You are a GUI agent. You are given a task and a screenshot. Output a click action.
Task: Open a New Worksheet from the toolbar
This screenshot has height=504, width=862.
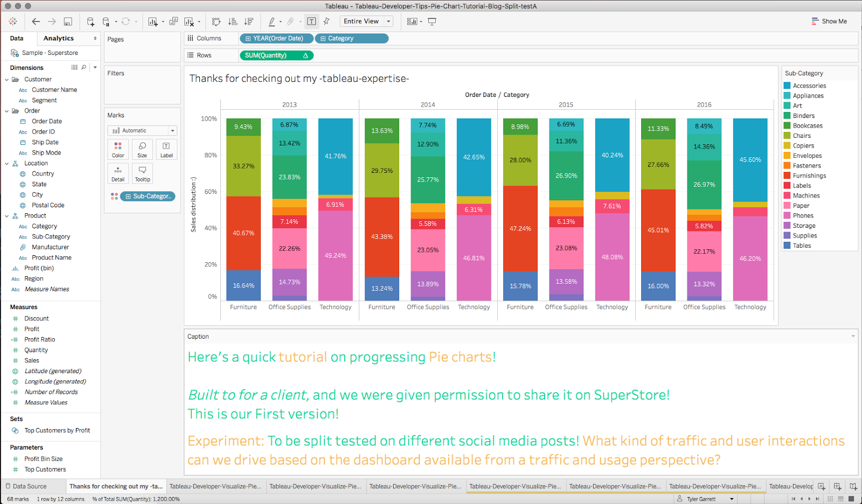[153, 21]
